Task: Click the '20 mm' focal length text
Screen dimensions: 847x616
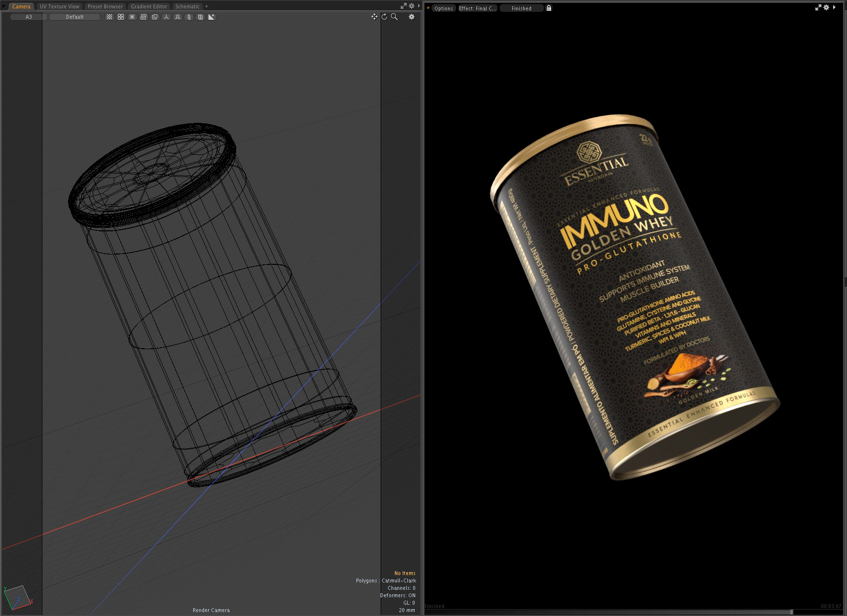Action: click(407, 610)
